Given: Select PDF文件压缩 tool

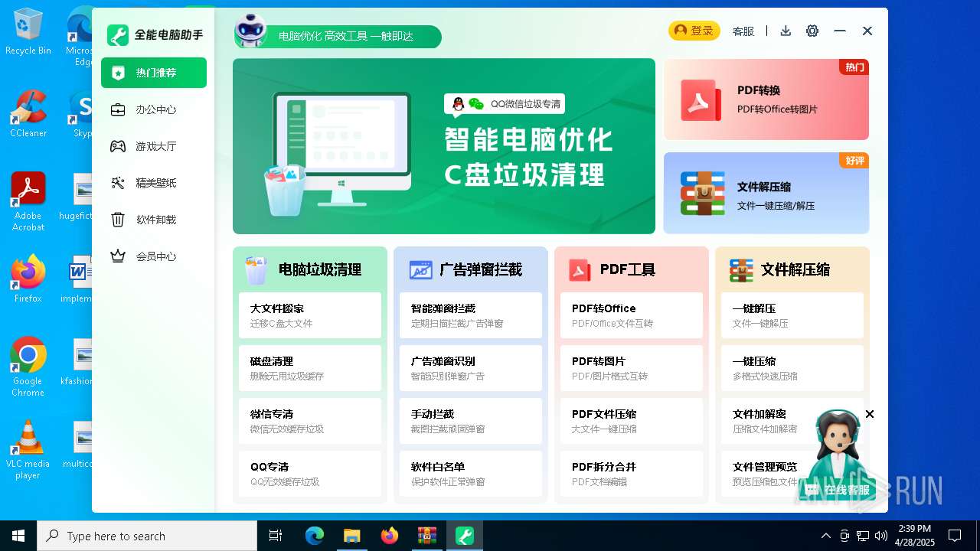Looking at the screenshot, I should (x=632, y=421).
